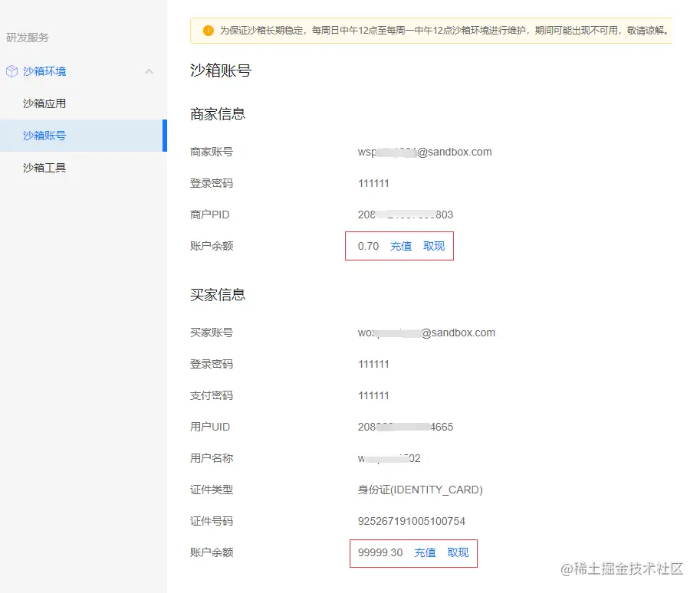The height and width of the screenshot is (593, 700).
Task: Click the 研发服务 sidebar section label
Action: click(x=28, y=38)
